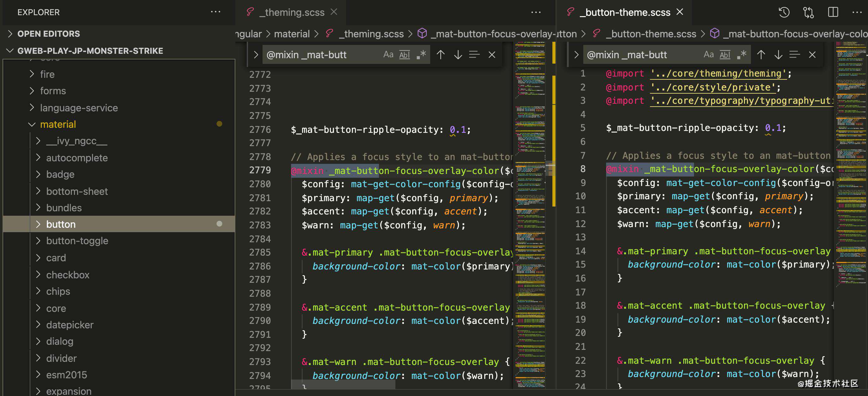This screenshot has height=396, width=868.
Task: Expand the fire folder
Action: (32, 74)
